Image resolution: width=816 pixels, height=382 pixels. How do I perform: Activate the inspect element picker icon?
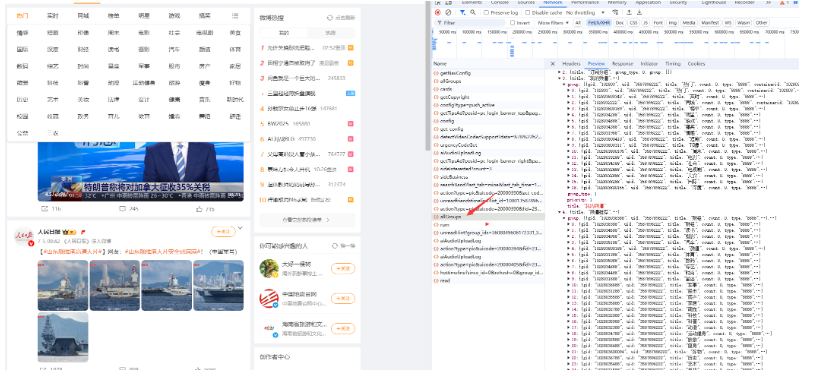click(438, 3)
